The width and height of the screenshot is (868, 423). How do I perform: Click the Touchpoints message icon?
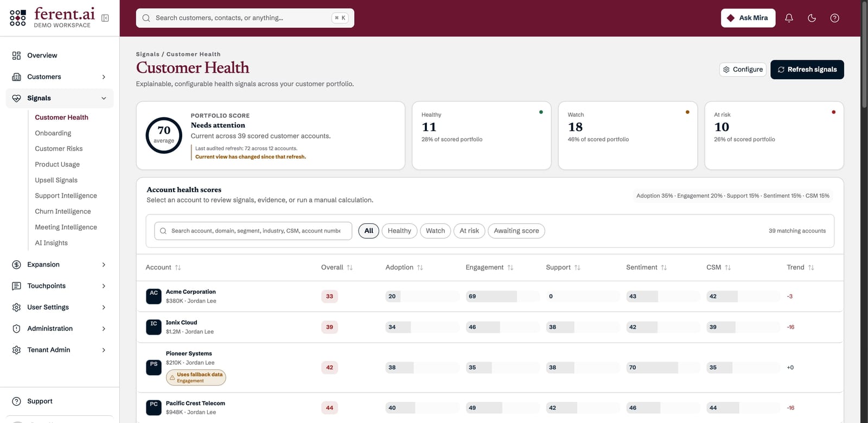pos(16,286)
